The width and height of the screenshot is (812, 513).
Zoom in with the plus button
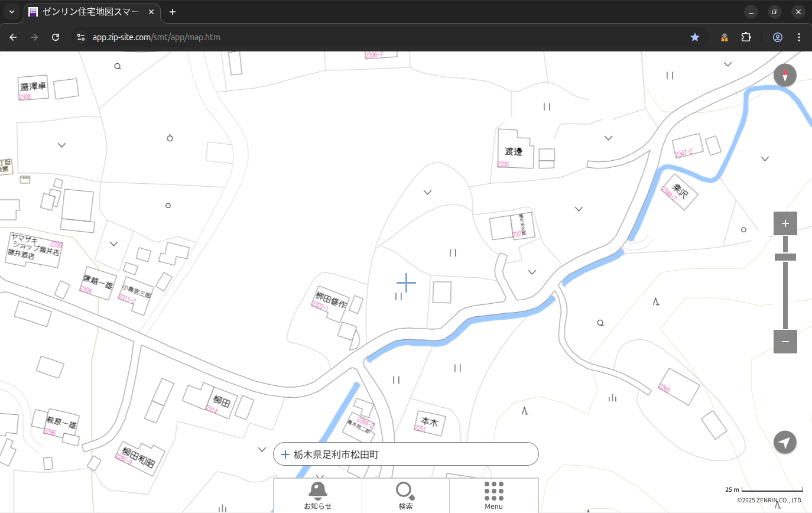tap(785, 223)
